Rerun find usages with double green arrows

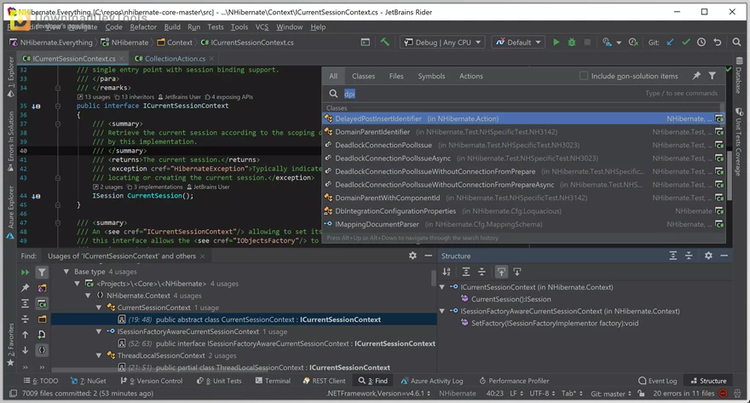point(25,272)
